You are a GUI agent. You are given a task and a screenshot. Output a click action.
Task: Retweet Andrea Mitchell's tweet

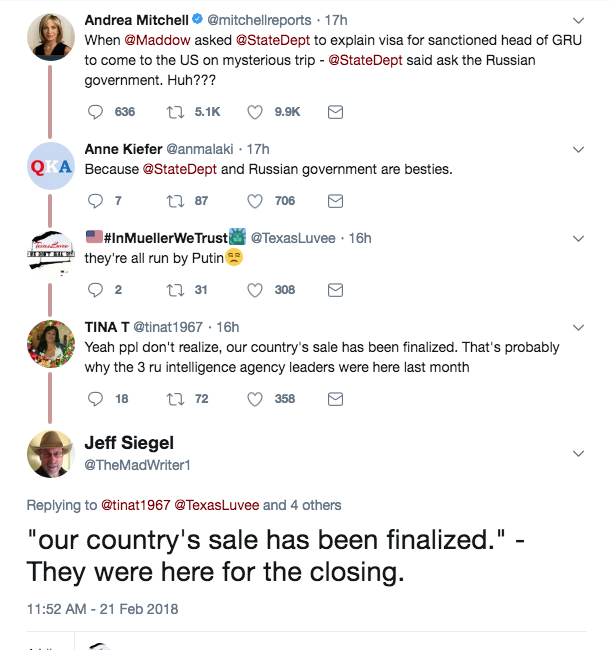(174, 112)
